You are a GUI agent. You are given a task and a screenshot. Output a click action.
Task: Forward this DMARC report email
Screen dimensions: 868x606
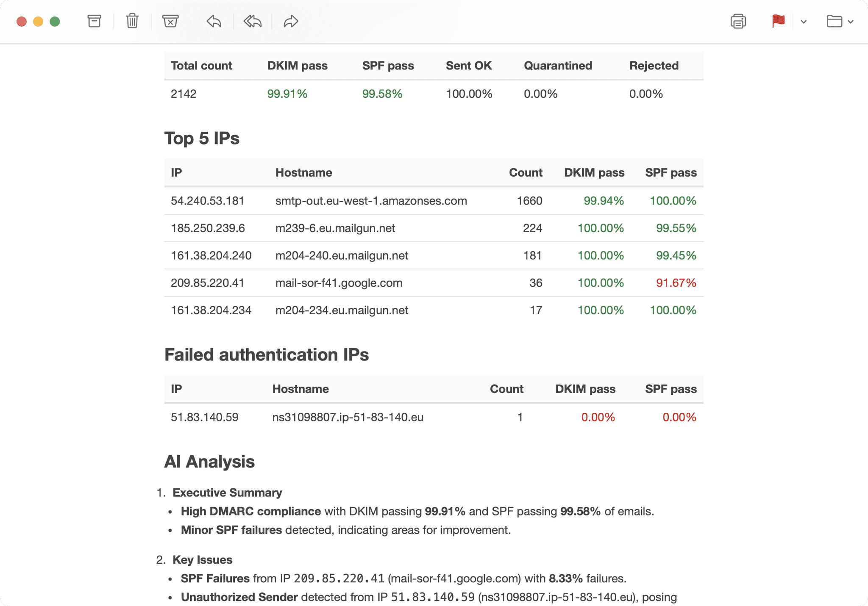pyautogui.click(x=291, y=21)
